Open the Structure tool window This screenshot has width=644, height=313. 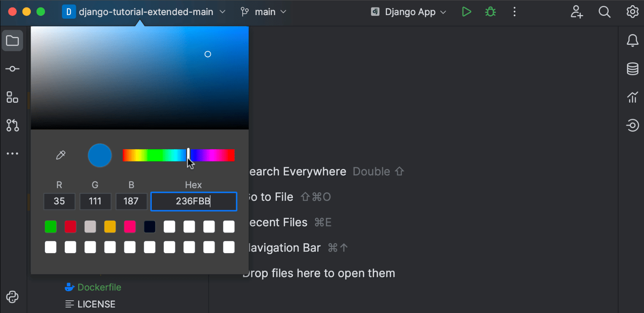(x=12, y=97)
